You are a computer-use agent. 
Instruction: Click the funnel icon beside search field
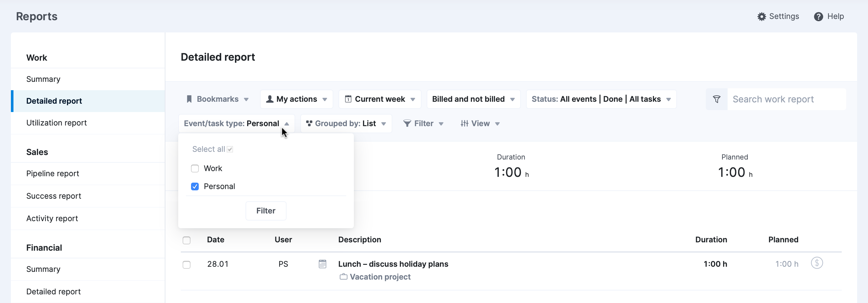point(716,99)
